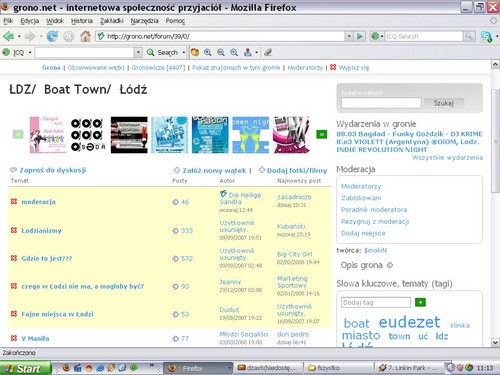Image resolution: width=500 pixels, height=375 pixels.
Task: Open the Plik menu
Action: coord(8,21)
